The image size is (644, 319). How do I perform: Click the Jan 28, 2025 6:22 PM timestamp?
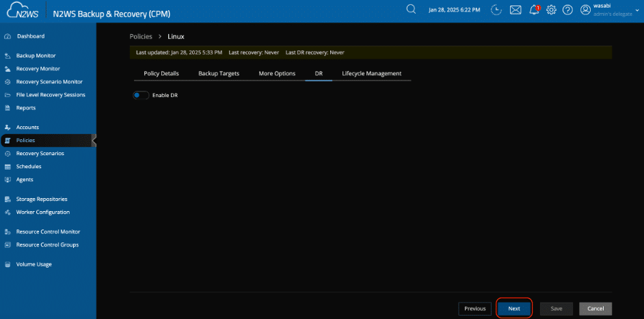[x=454, y=10]
